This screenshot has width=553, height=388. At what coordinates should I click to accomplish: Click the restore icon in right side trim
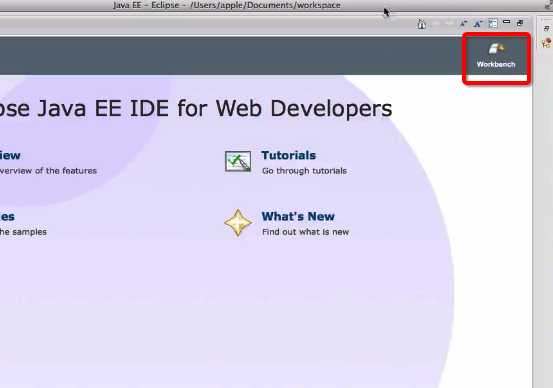click(547, 29)
